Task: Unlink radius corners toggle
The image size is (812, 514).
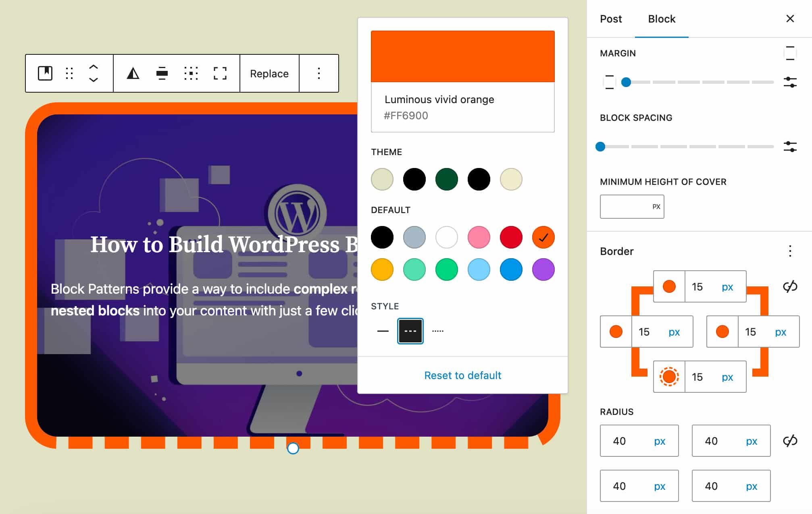Action: pyautogui.click(x=790, y=441)
